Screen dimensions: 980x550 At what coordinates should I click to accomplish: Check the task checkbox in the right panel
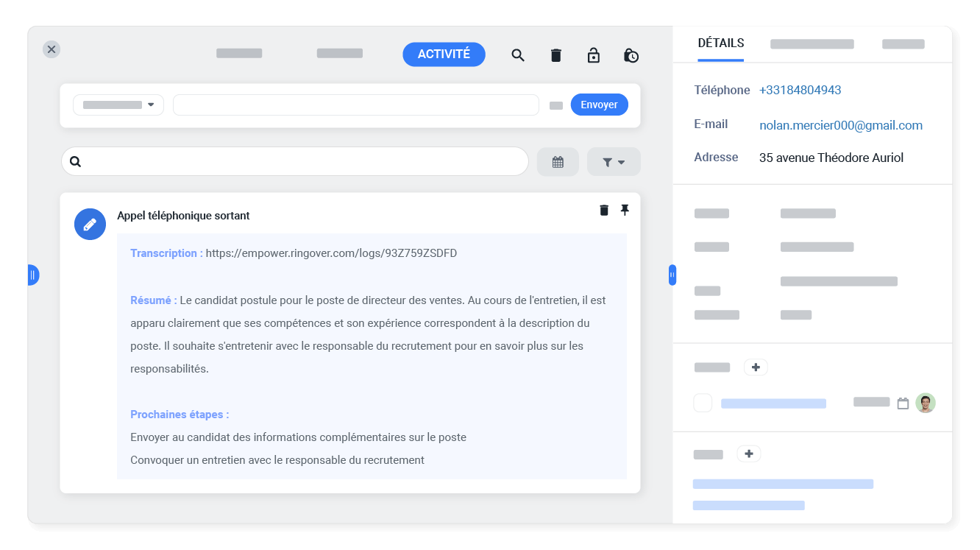point(703,403)
